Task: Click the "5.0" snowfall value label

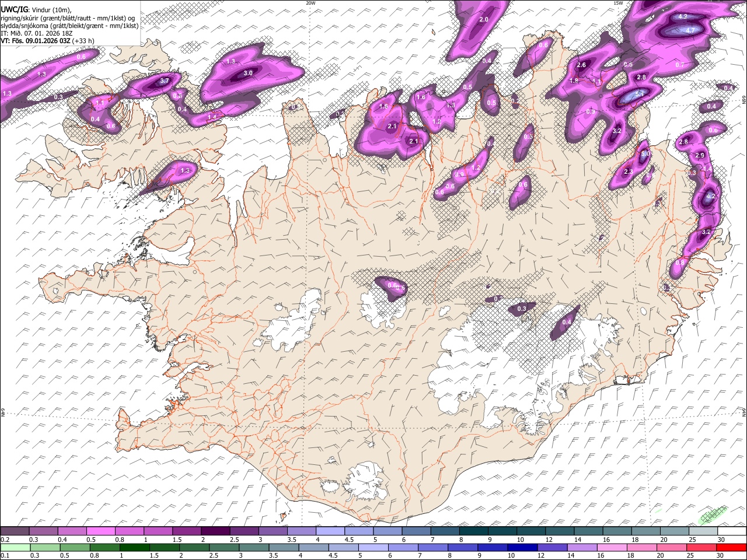Action: pyautogui.click(x=645, y=154)
